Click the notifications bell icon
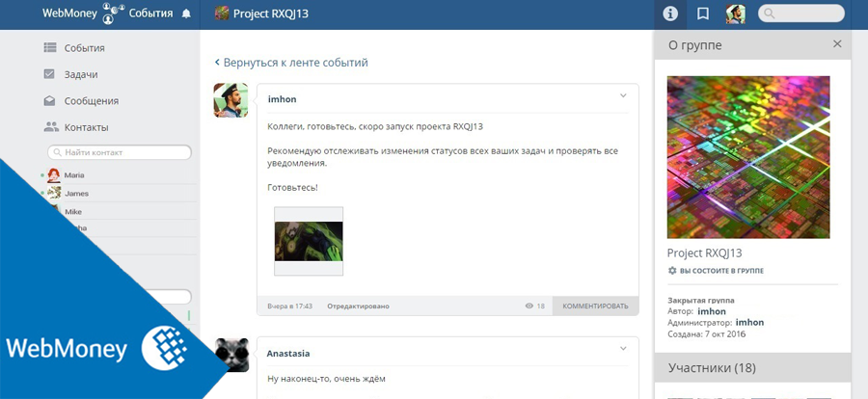The image size is (868, 399). point(186,13)
